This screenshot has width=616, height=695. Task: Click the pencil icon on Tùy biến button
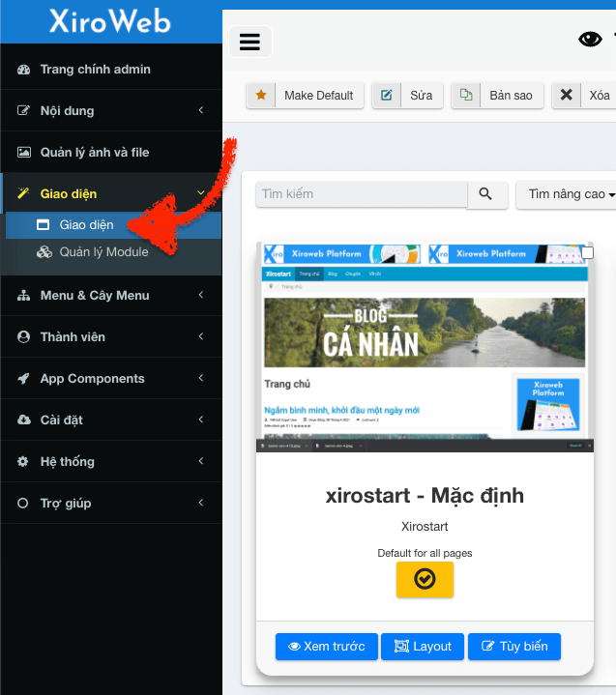pyautogui.click(x=487, y=647)
